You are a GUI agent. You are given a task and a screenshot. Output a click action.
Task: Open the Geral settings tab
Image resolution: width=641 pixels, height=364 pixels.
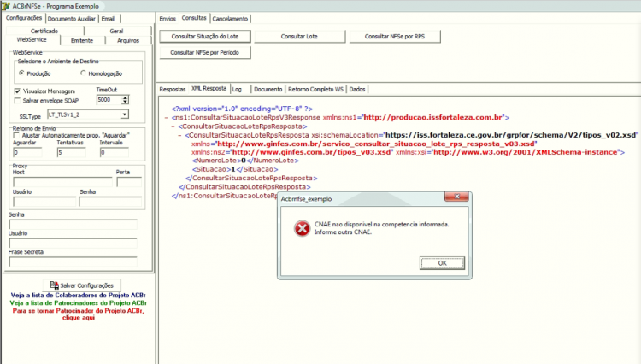(x=116, y=31)
